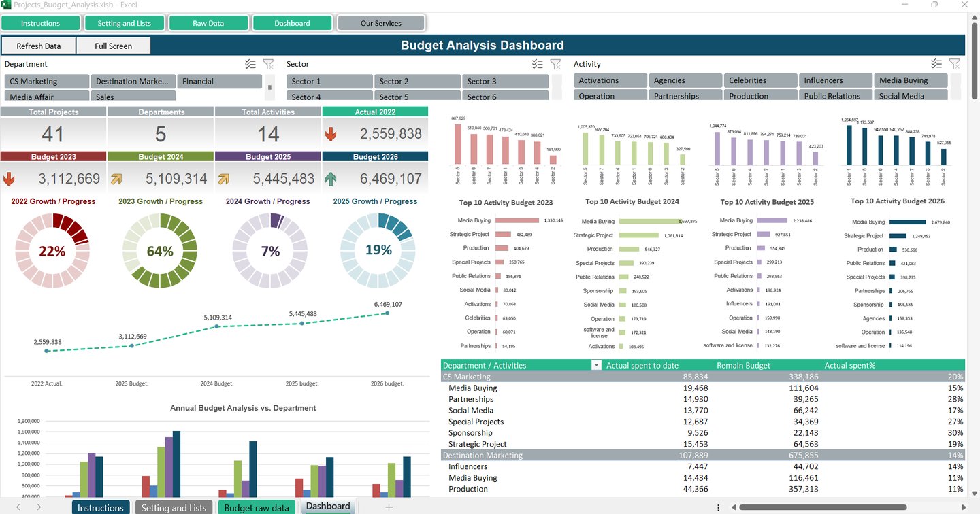Screen dimensions: 980x514
Task: Toggle the CS Marketing department filter
Action: (x=46, y=80)
